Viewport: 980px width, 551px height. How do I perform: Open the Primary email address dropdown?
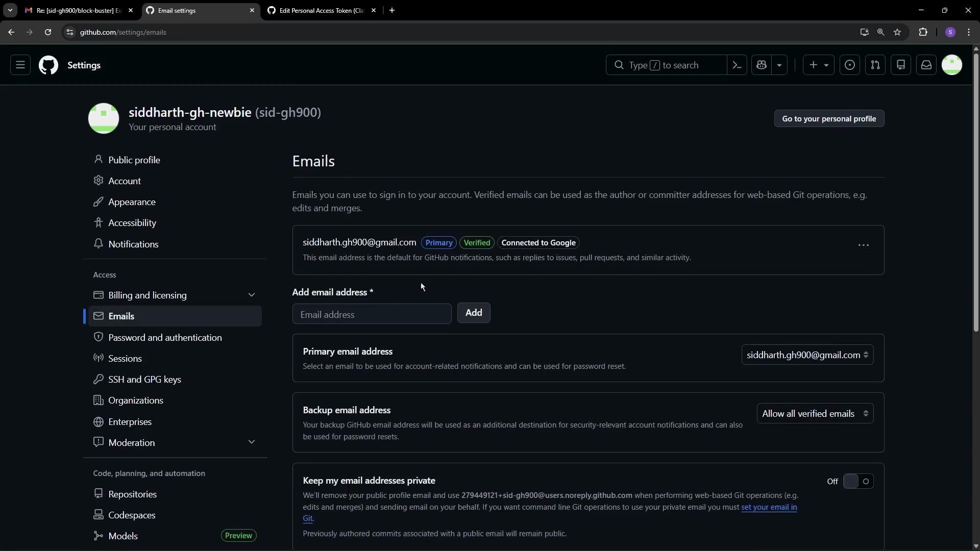click(x=807, y=355)
